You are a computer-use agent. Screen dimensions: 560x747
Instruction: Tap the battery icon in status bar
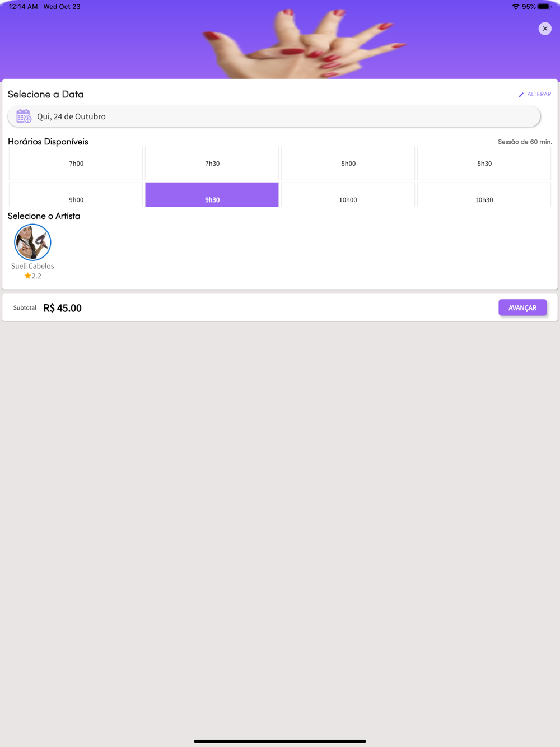coord(544,7)
